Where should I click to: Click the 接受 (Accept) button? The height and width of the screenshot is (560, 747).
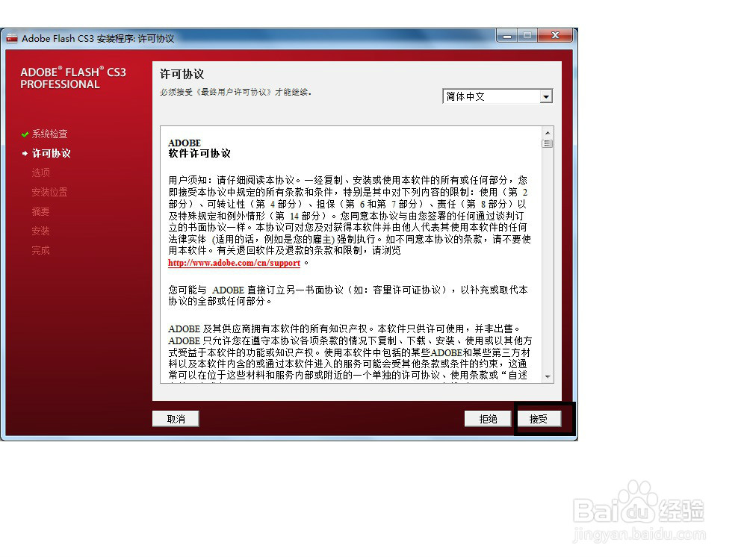(x=538, y=419)
